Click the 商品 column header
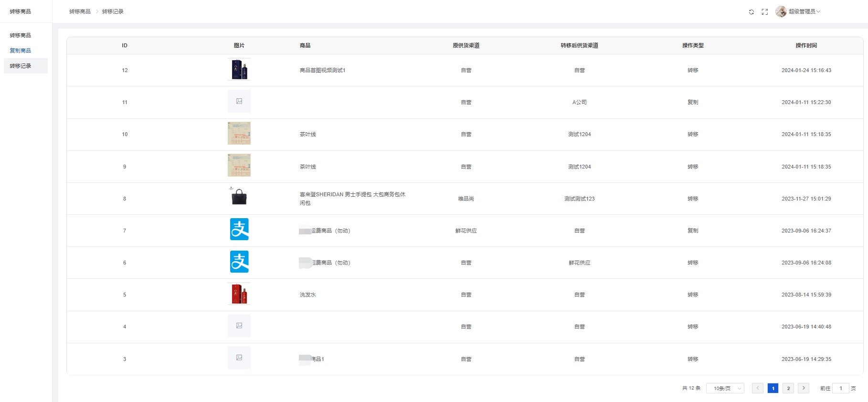868x402 pixels. click(305, 46)
